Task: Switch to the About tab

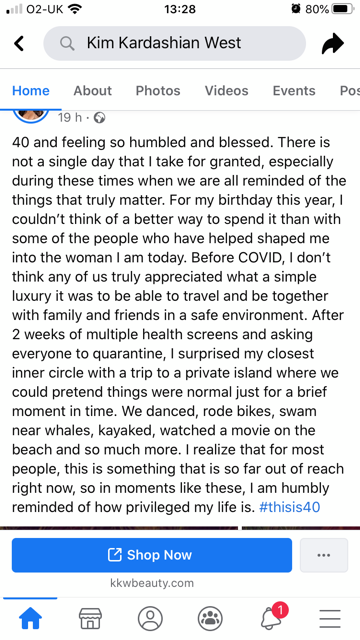Action: (x=93, y=91)
